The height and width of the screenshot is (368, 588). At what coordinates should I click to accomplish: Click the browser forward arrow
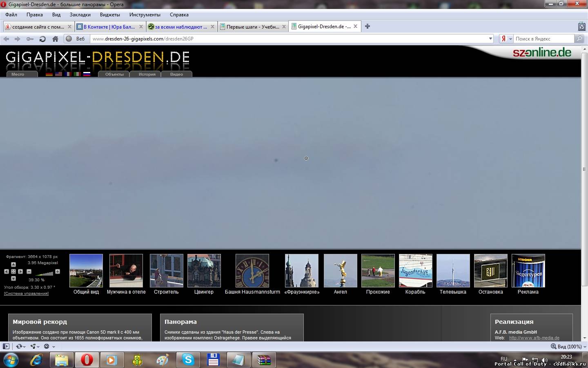[17, 39]
